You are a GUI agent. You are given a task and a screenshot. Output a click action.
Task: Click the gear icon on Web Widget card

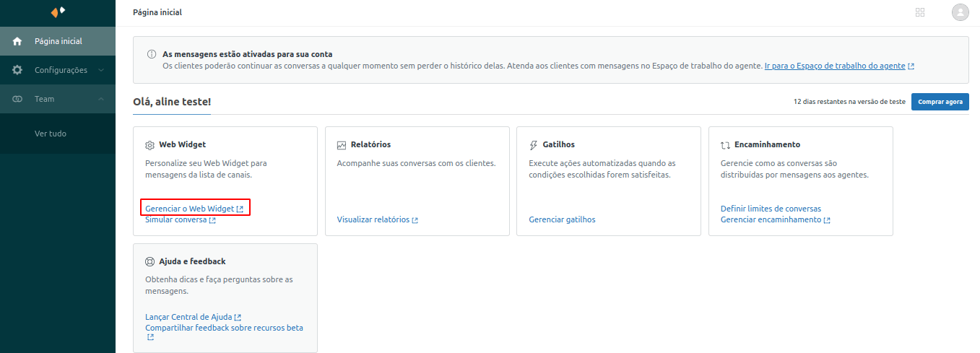[150, 145]
